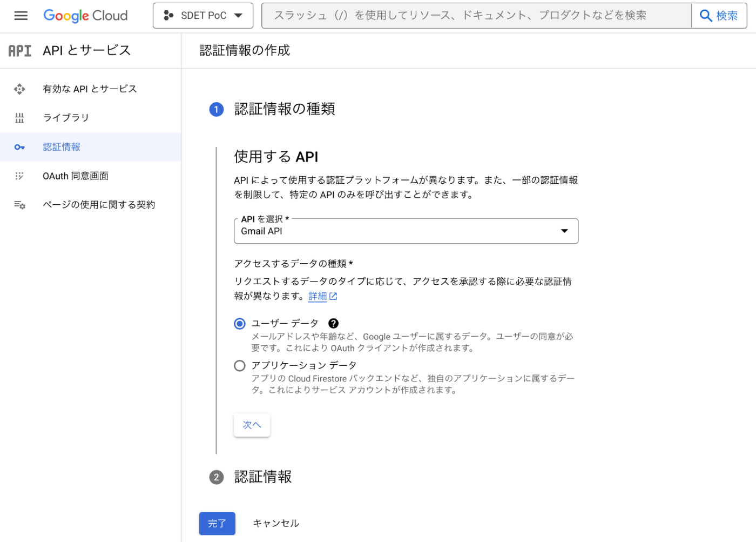Viewport: 756px width, 542px height.
Task: Click the key icon next to 認証情報
Action: pyautogui.click(x=19, y=146)
